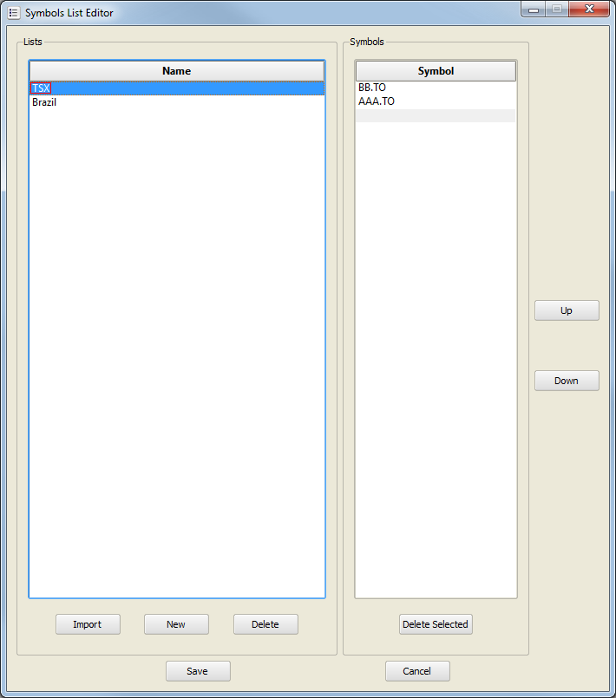Click the Symbols List Editor title bar icon
The width and height of the screenshot is (616, 698).
(x=14, y=13)
